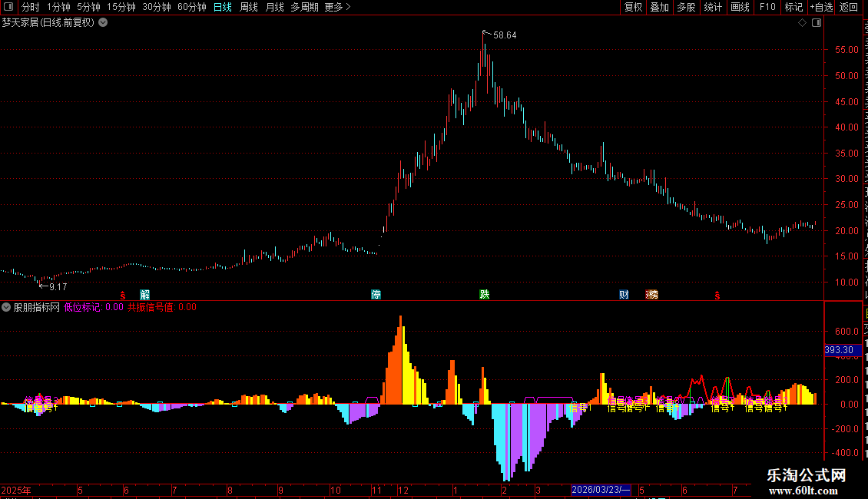The width and height of the screenshot is (868, 499).
Task: Click the 58.64 high price label
Action: [x=505, y=35]
